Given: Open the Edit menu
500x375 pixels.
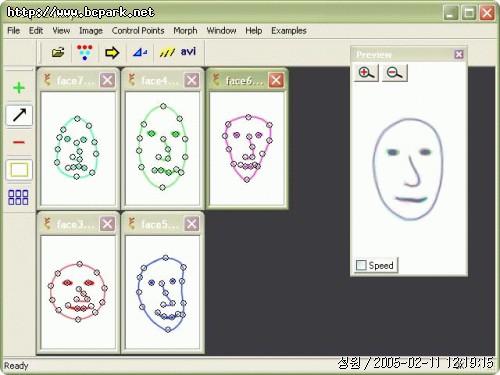Looking at the screenshot, I should click(x=36, y=31).
